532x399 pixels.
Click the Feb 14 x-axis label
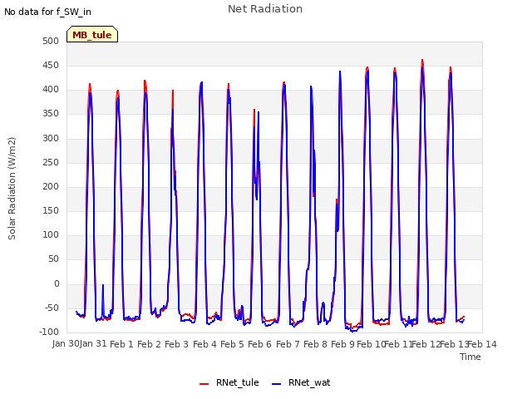point(482,344)
